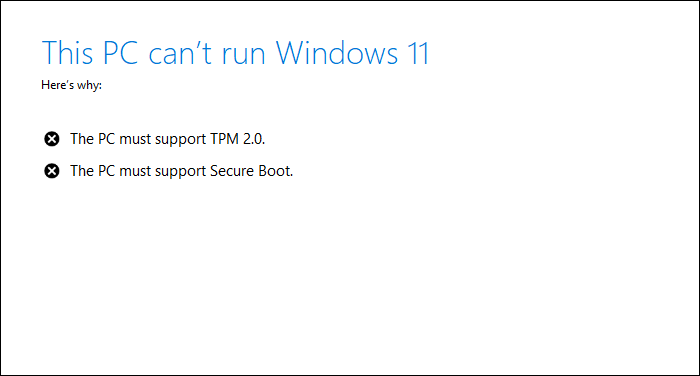The height and width of the screenshot is (376, 700).
Task: Click the X icon beside Secure Boot requirement
Action: pyautogui.click(x=52, y=171)
